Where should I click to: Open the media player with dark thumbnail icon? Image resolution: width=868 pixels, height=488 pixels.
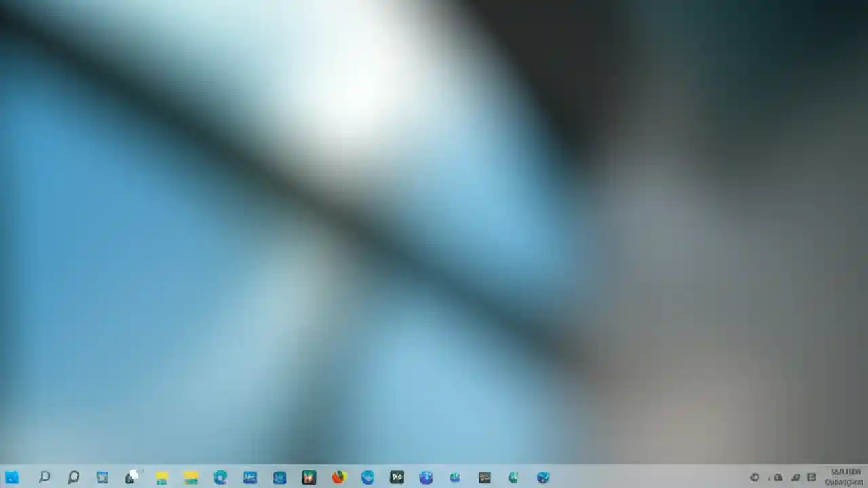click(x=485, y=477)
